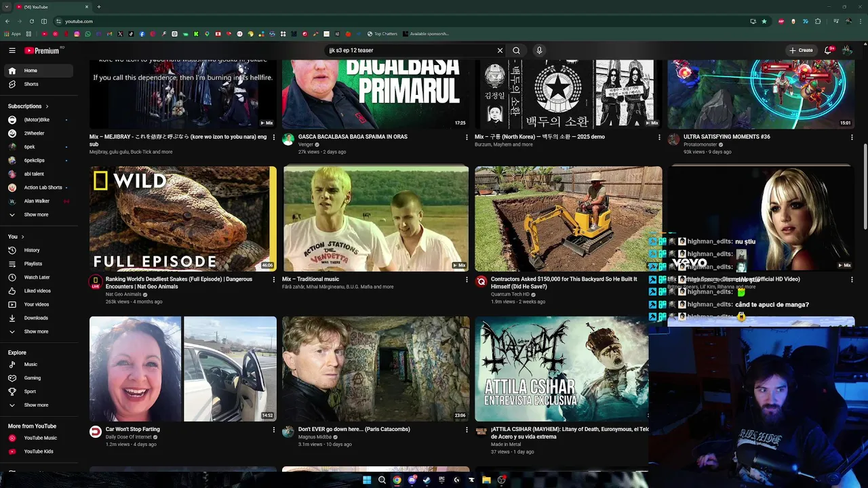Image resolution: width=868 pixels, height=488 pixels.
Task: Open 'Don't EVER go down here… (Paris Catacombs)' title
Action: [354, 429]
